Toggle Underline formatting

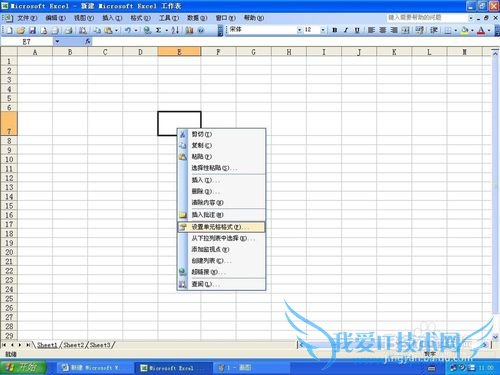coord(357,30)
